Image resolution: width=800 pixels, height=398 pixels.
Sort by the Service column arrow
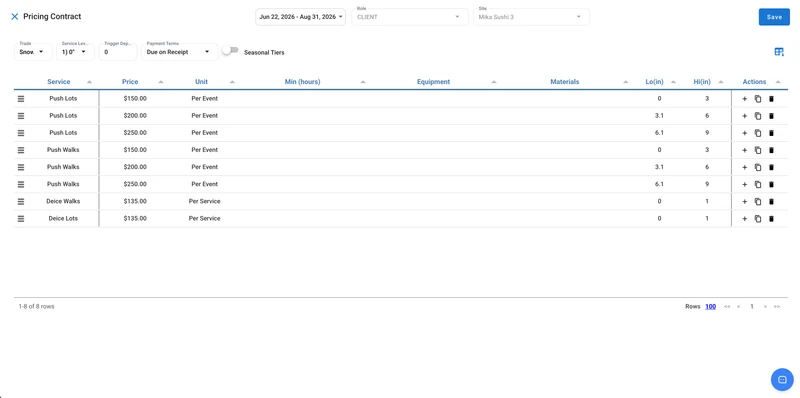click(x=89, y=82)
